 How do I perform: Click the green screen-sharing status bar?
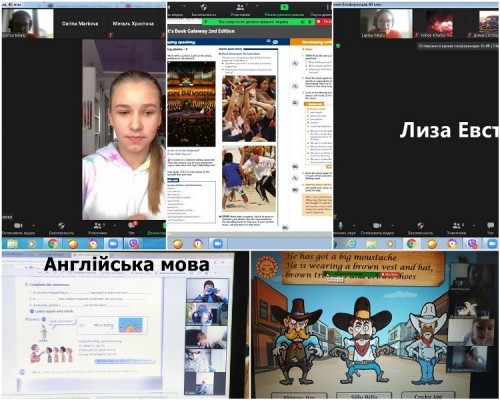pos(258,21)
